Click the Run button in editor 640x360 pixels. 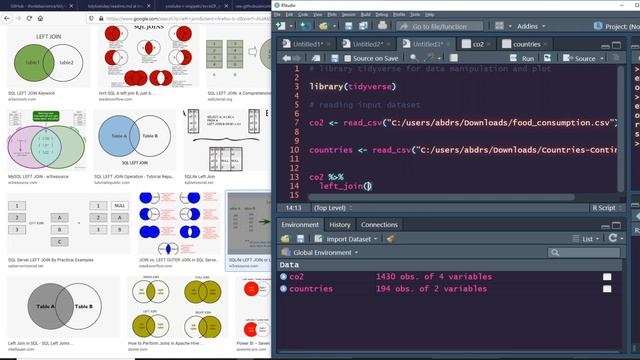point(522,58)
